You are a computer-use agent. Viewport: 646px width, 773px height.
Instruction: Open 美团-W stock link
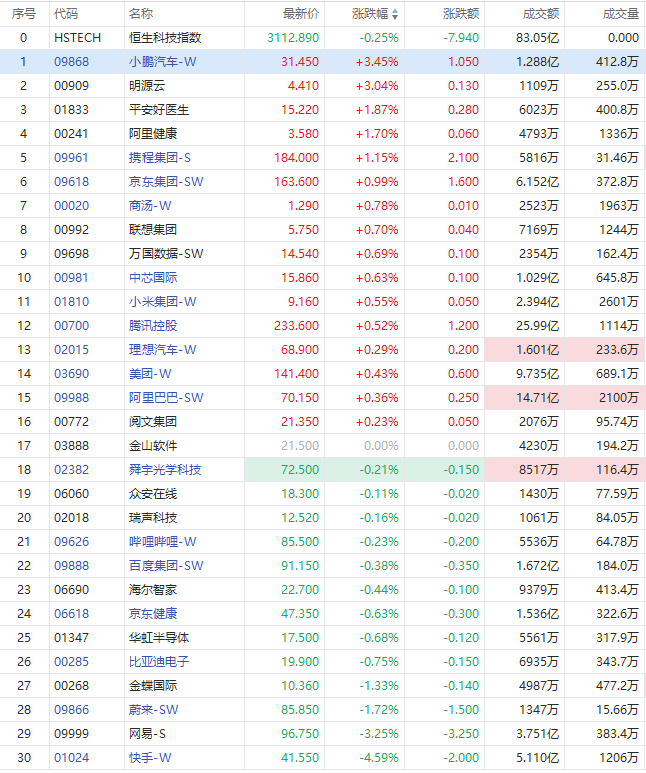(150, 374)
